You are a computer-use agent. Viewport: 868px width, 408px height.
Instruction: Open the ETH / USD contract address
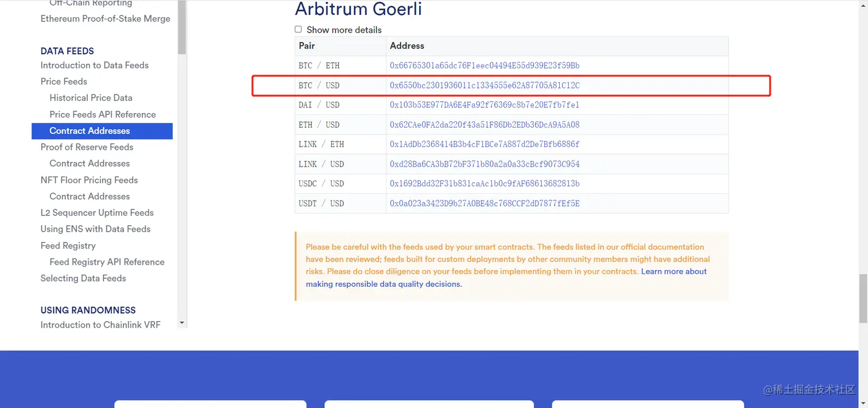(x=485, y=125)
